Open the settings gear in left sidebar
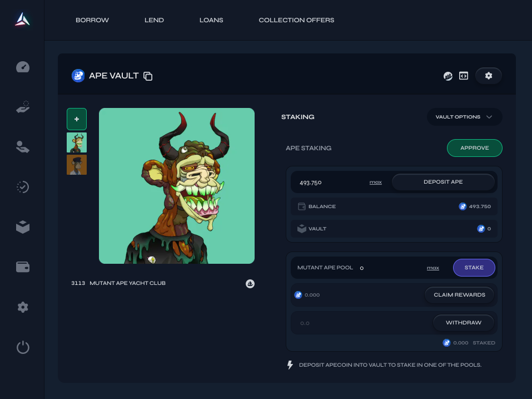Screen dimensions: 532x399 tap(23, 307)
